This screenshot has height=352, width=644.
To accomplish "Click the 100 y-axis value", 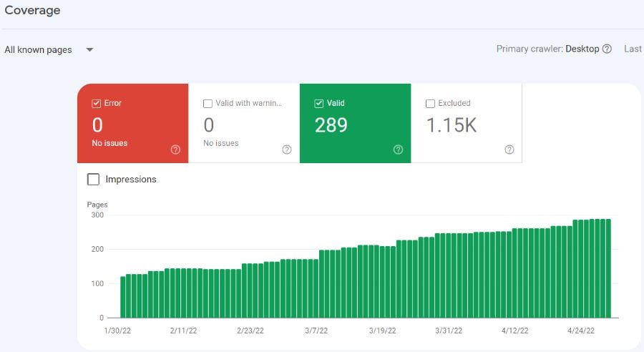I will (97, 283).
